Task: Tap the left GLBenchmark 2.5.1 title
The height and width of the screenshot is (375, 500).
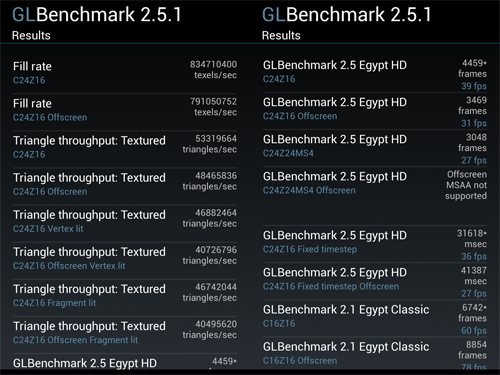Action: pyautogui.click(x=97, y=15)
